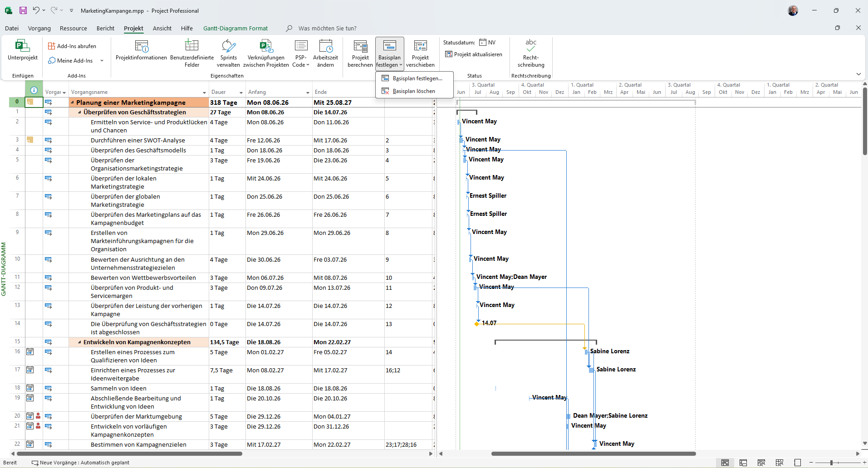Click Arbeitszeit ändern
Image resolution: width=868 pixels, height=468 pixels.
(x=325, y=53)
